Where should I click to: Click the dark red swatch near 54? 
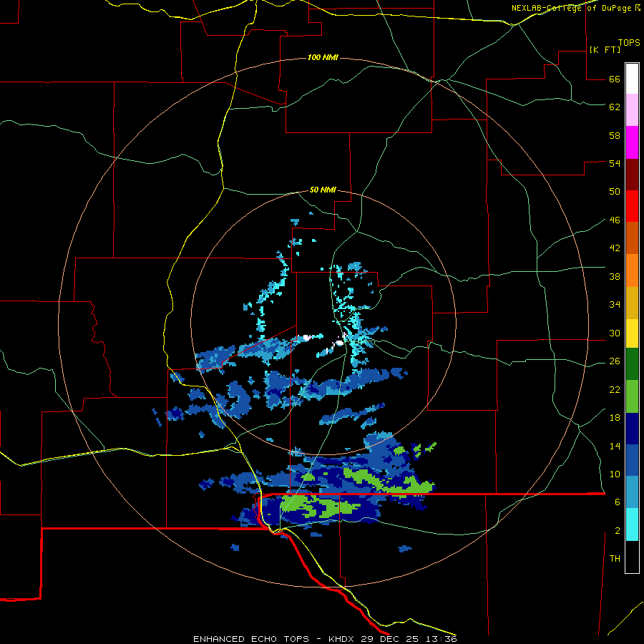pos(632,175)
